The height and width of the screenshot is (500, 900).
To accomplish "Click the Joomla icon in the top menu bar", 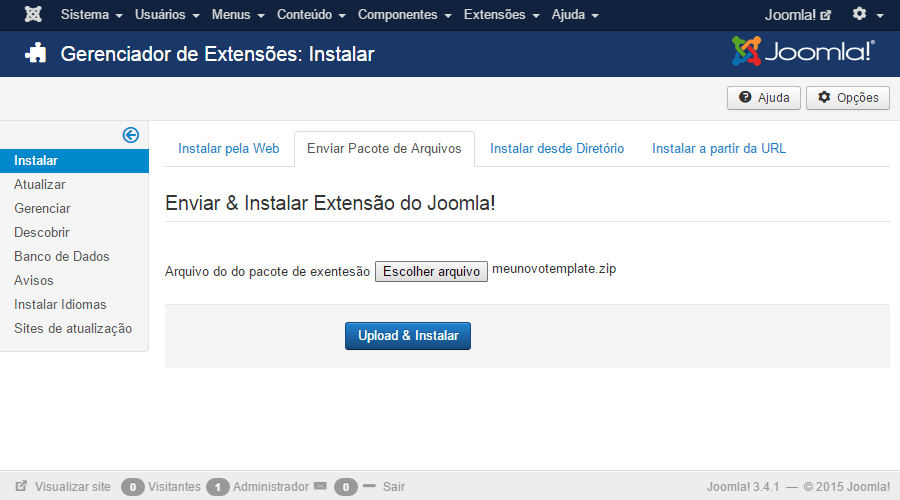I will 33,14.
